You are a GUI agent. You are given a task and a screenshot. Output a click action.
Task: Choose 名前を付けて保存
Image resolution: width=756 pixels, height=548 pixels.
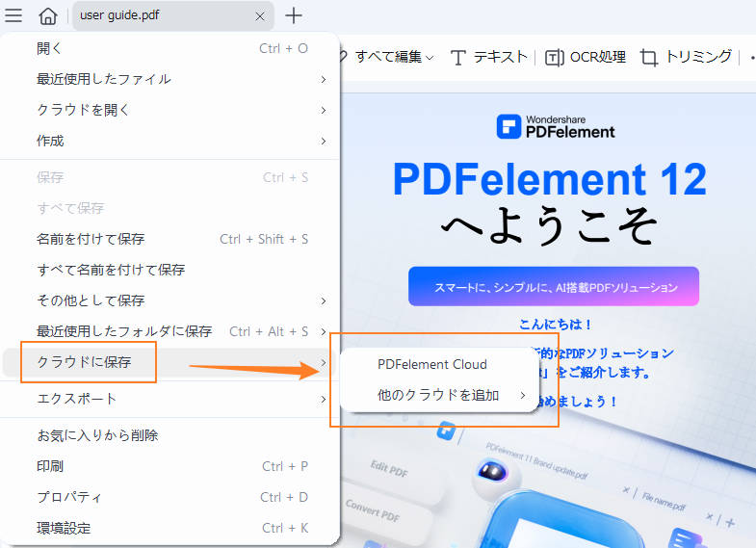click(169, 239)
